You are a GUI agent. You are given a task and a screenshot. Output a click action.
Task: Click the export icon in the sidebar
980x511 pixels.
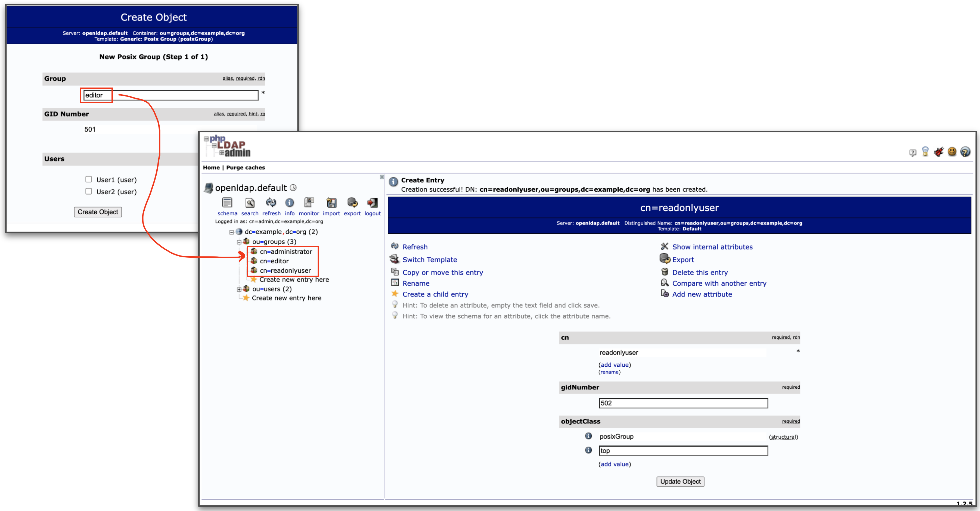point(352,203)
